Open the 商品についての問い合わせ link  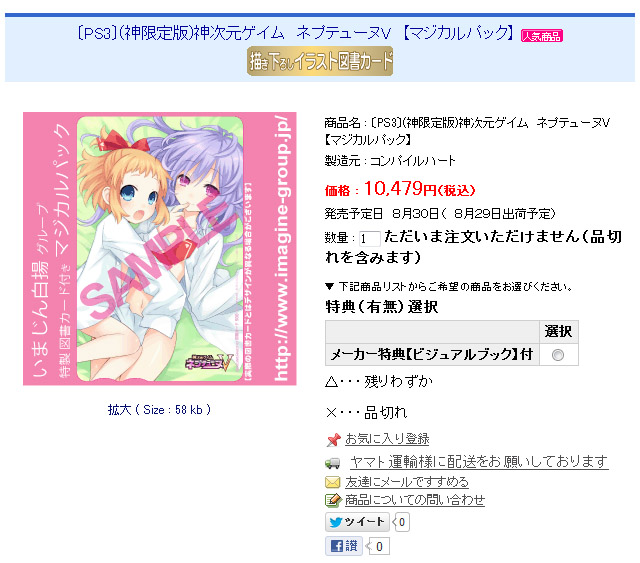pos(415,500)
